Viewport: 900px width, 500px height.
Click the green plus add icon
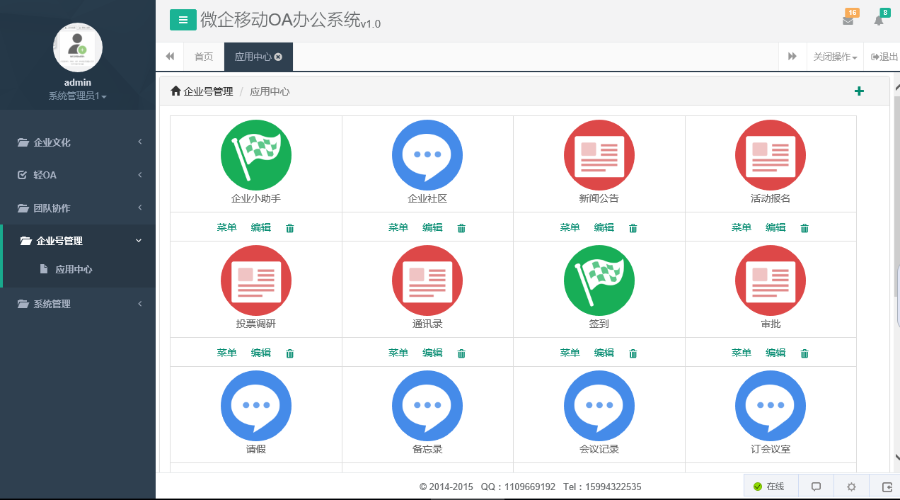click(859, 91)
